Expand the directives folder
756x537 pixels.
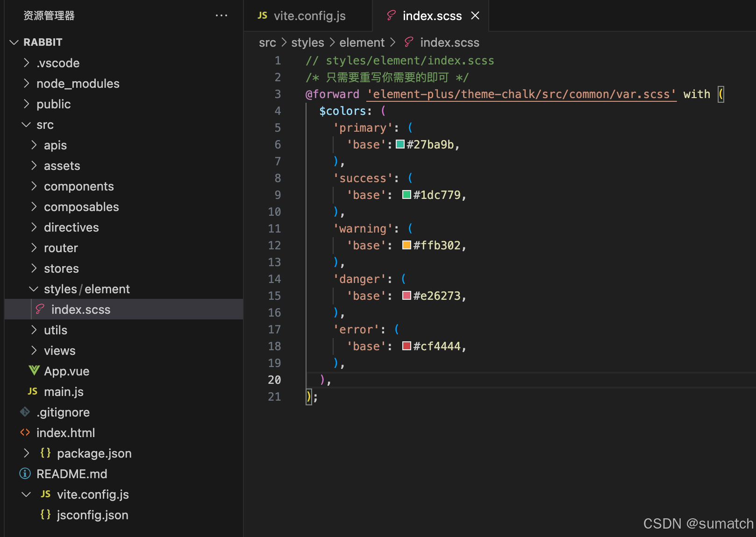(34, 227)
